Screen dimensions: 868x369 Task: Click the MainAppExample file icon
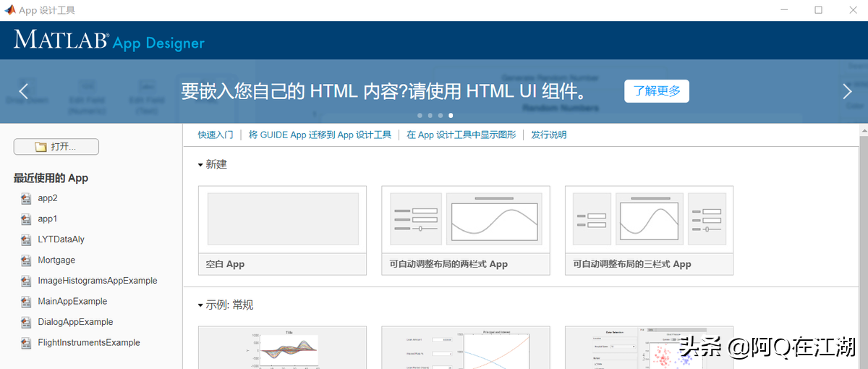click(x=26, y=302)
